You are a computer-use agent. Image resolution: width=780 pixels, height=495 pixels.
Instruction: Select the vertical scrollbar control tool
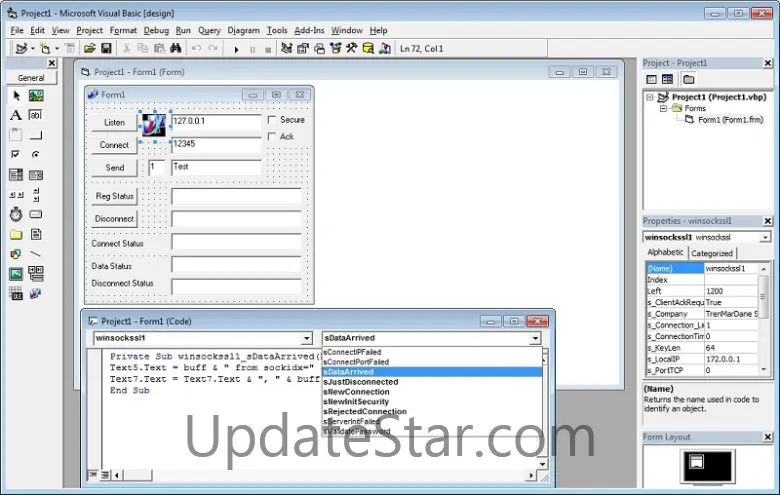(x=36, y=195)
